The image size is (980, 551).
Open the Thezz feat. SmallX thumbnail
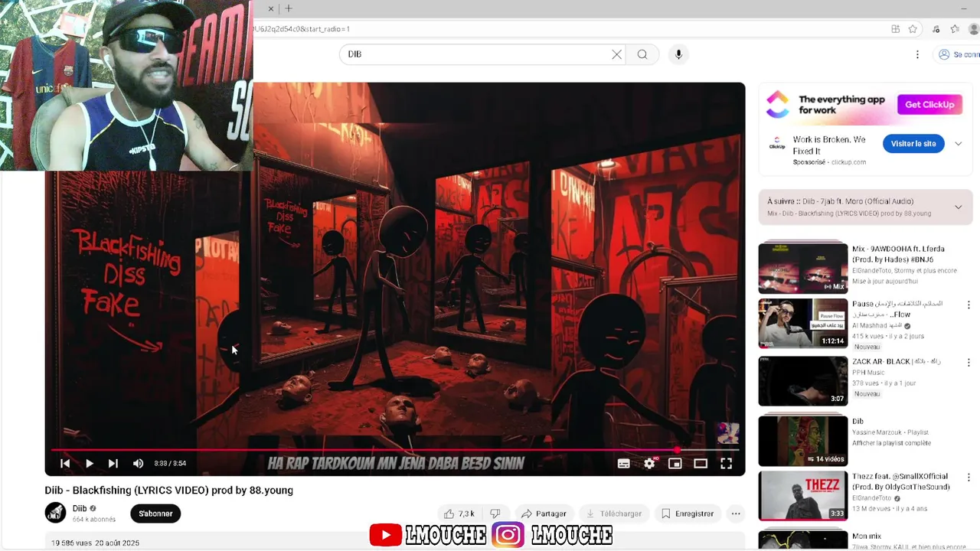tap(803, 496)
